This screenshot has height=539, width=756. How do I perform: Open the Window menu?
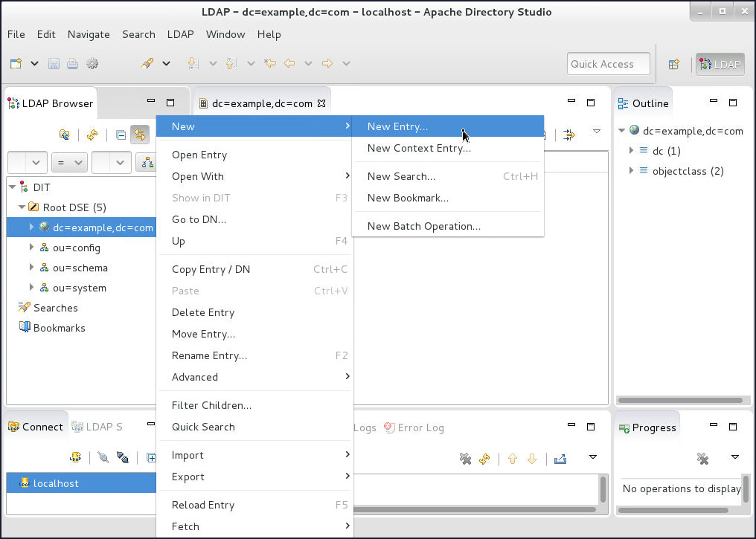tap(225, 34)
